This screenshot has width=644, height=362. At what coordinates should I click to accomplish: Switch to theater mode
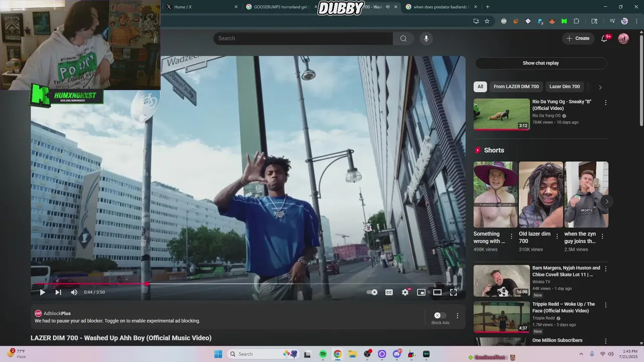(437, 292)
